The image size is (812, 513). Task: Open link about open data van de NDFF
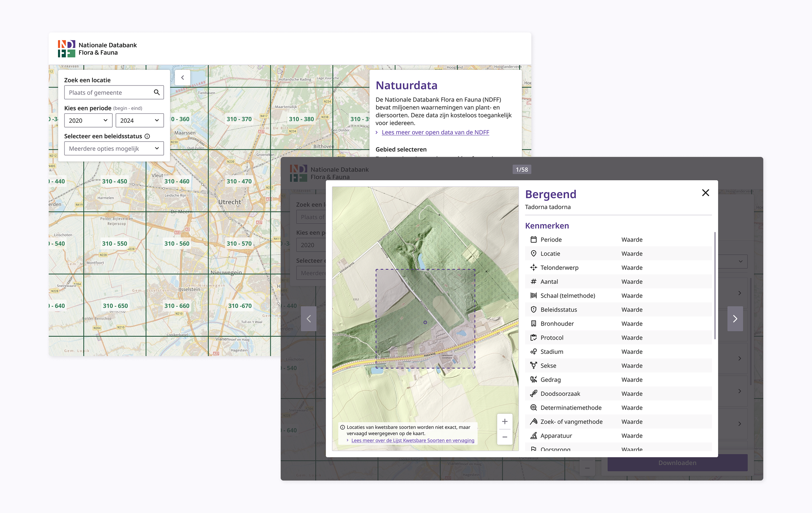pyautogui.click(x=435, y=132)
